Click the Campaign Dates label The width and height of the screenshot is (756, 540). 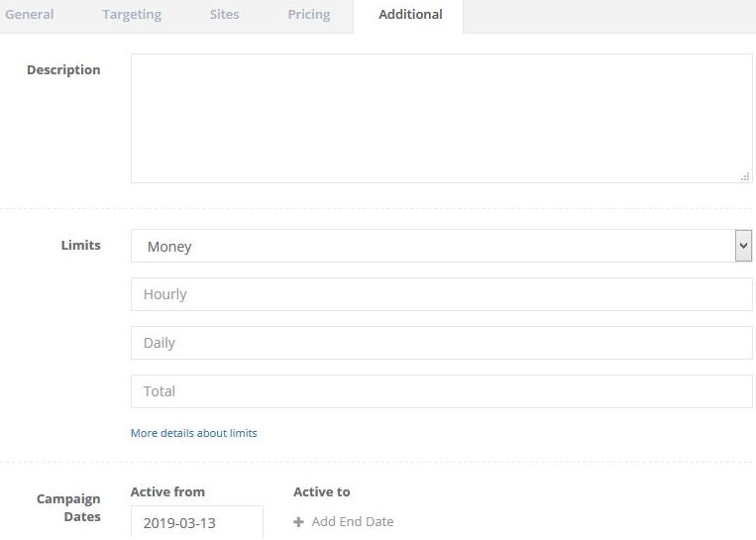pyautogui.click(x=68, y=507)
